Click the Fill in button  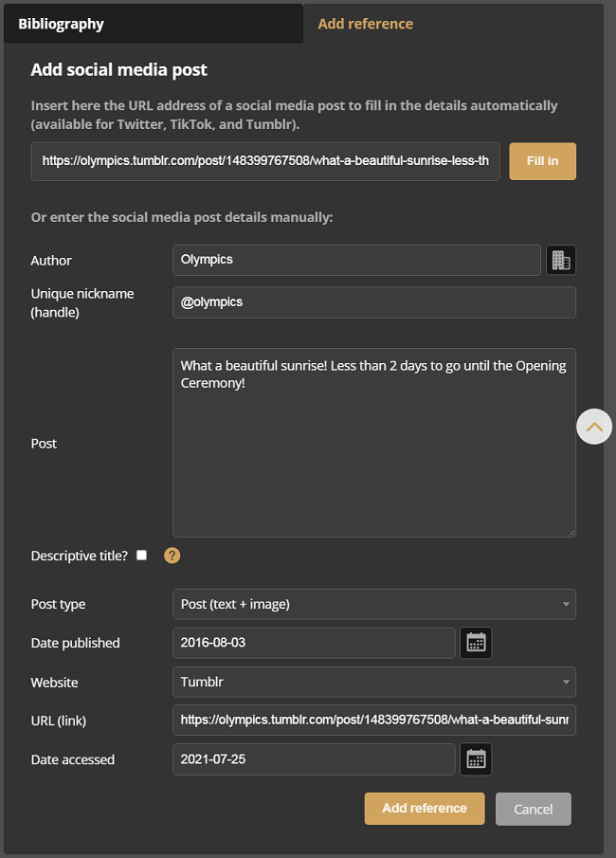542,161
